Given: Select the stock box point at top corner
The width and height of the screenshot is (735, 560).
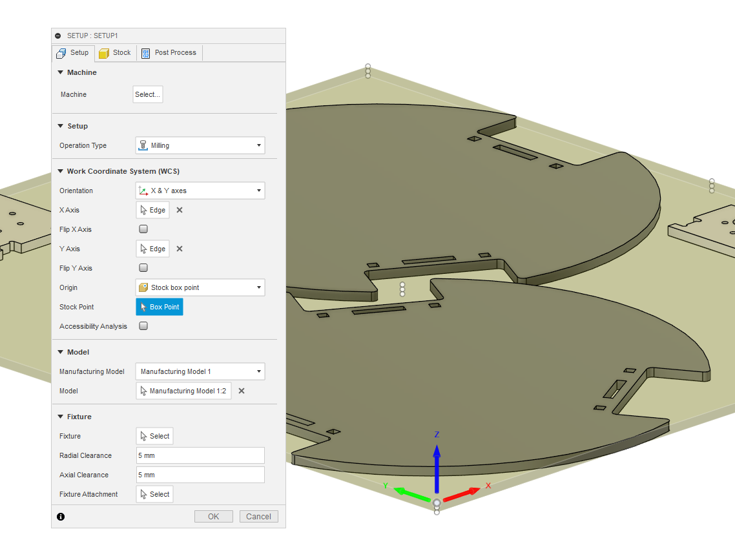Looking at the screenshot, I should click(368, 67).
